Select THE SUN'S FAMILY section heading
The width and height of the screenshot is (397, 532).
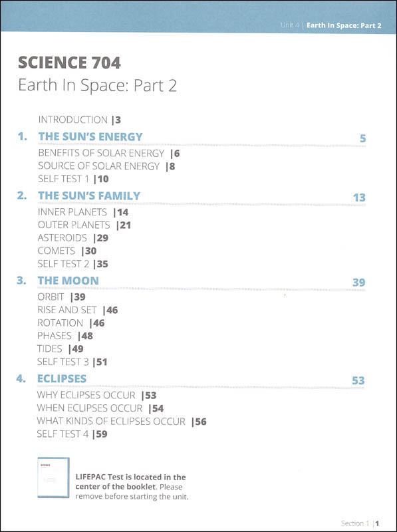tap(89, 196)
